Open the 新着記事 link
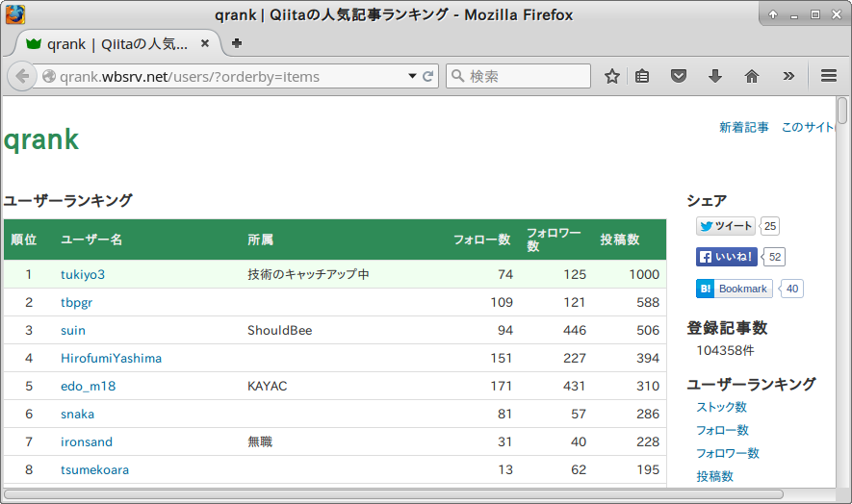Image resolution: width=852 pixels, height=504 pixels. tap(744, 127)
